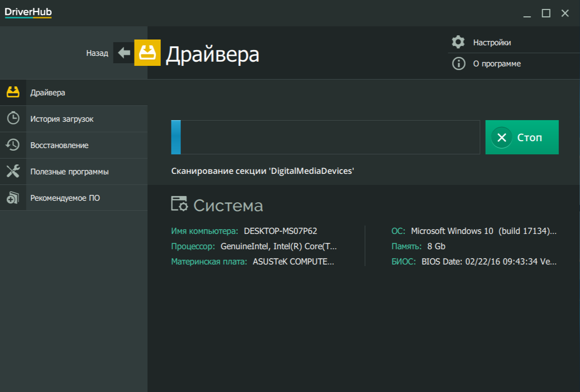Screen dimensions: 580x392
Task: Open Полезные программы section
Action: tap(74, 171)
